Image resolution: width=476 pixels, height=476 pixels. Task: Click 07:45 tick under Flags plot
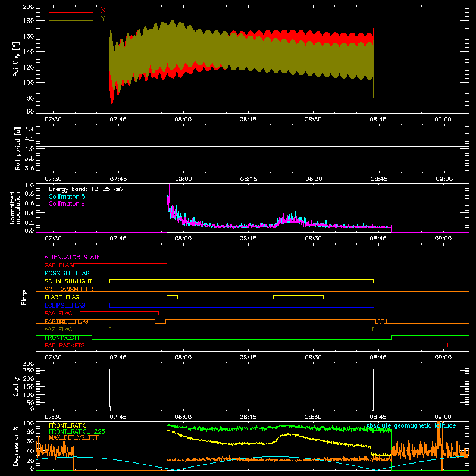point(118,358)
